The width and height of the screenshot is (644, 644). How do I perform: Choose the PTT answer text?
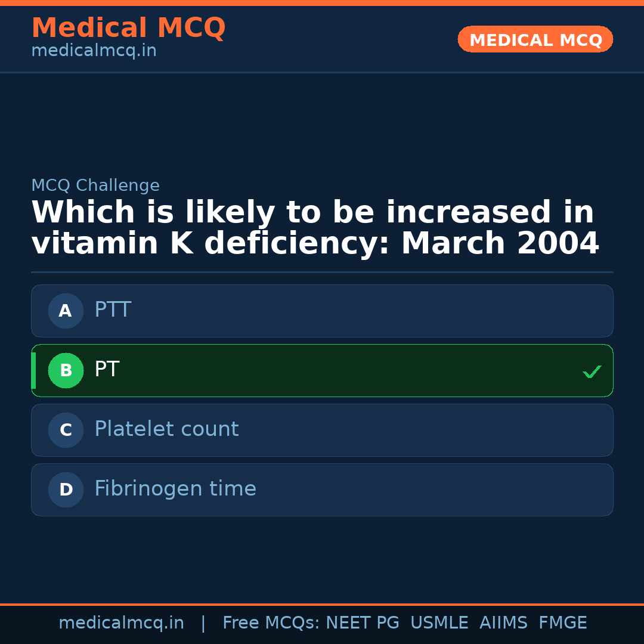113,310
